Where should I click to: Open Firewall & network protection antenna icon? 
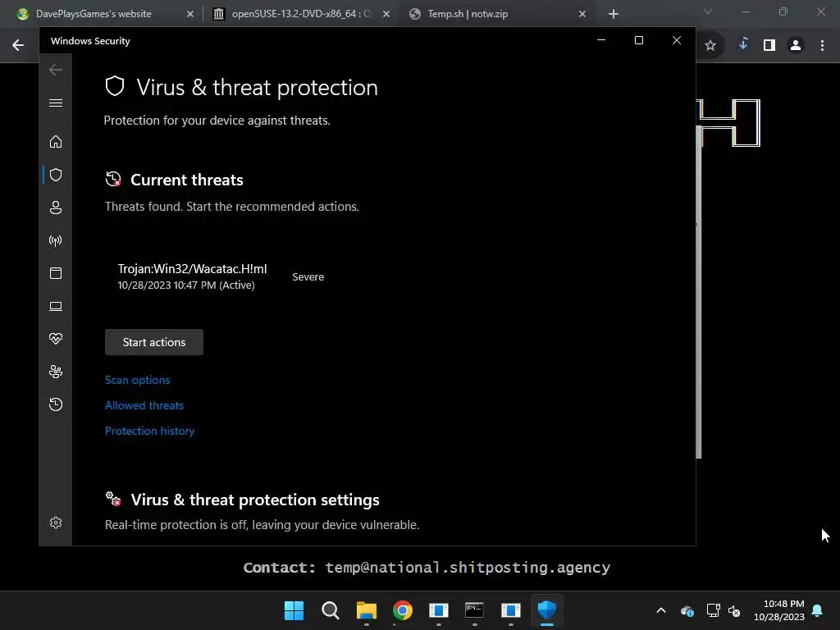point(56,240)
